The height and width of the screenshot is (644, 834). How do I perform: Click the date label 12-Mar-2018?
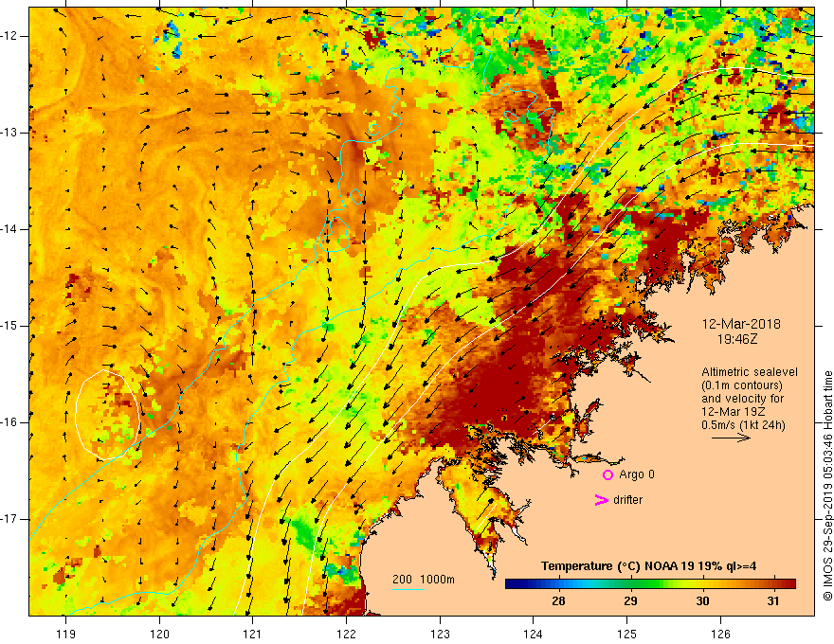pos(741,324)
